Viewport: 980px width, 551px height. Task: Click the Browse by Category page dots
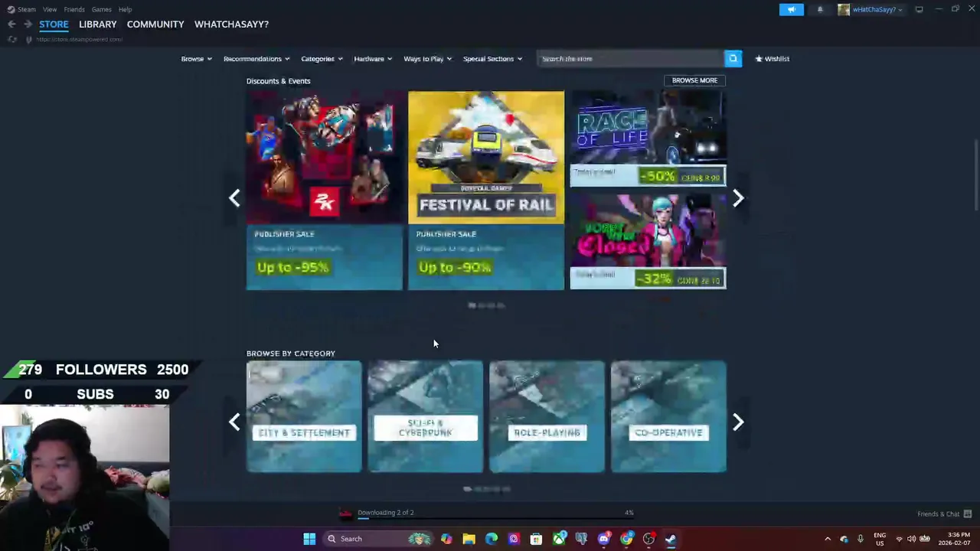tap(486, 488)
